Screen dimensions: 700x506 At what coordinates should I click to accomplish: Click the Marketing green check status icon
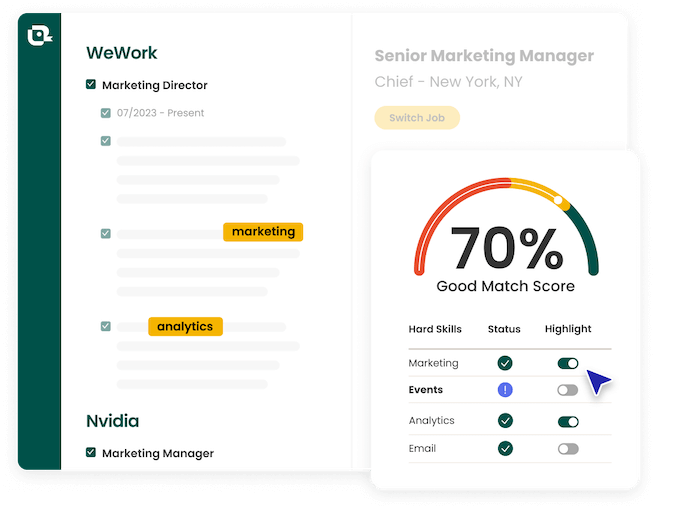(505, 363)
